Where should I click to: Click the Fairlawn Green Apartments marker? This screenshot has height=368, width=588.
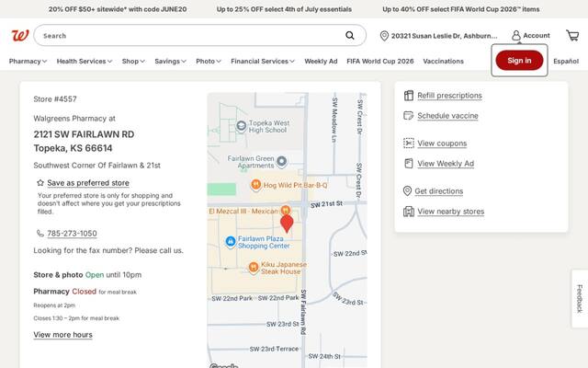click(x=282, y=162)
